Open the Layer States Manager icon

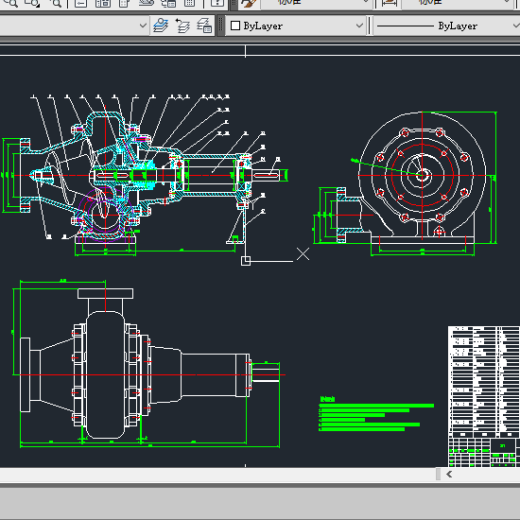click(x=204, y=26)
